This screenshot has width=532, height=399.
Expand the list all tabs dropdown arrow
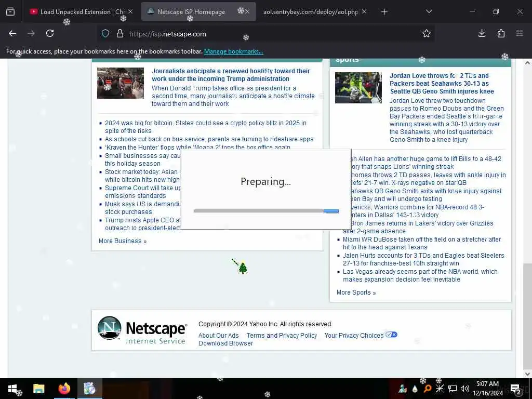429,11
